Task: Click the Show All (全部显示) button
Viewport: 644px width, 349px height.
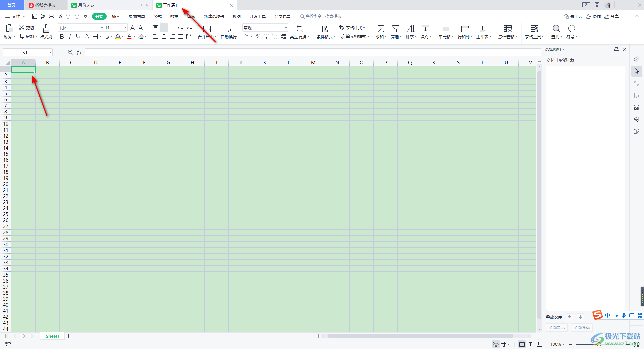Action: [x=557, y=327]
